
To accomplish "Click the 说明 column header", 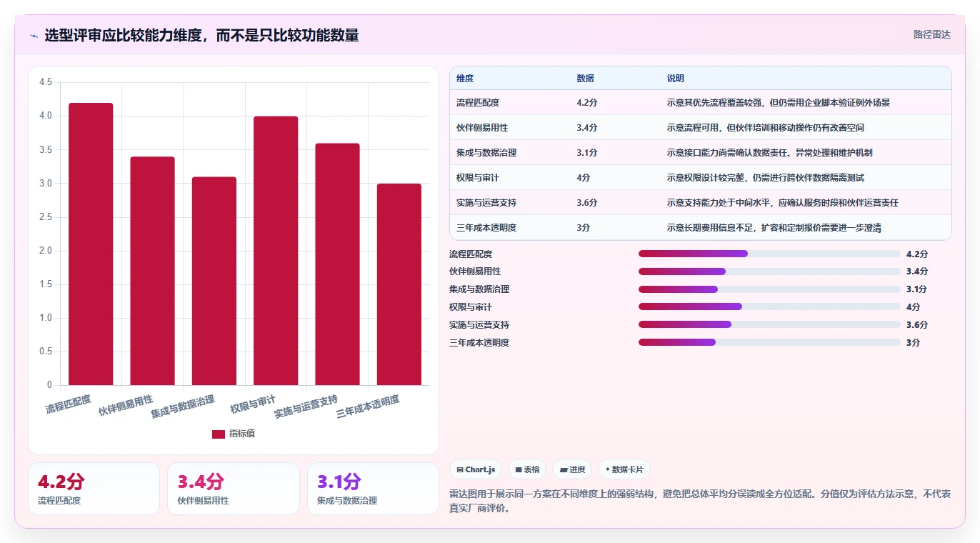I will (x=675, y=78).
